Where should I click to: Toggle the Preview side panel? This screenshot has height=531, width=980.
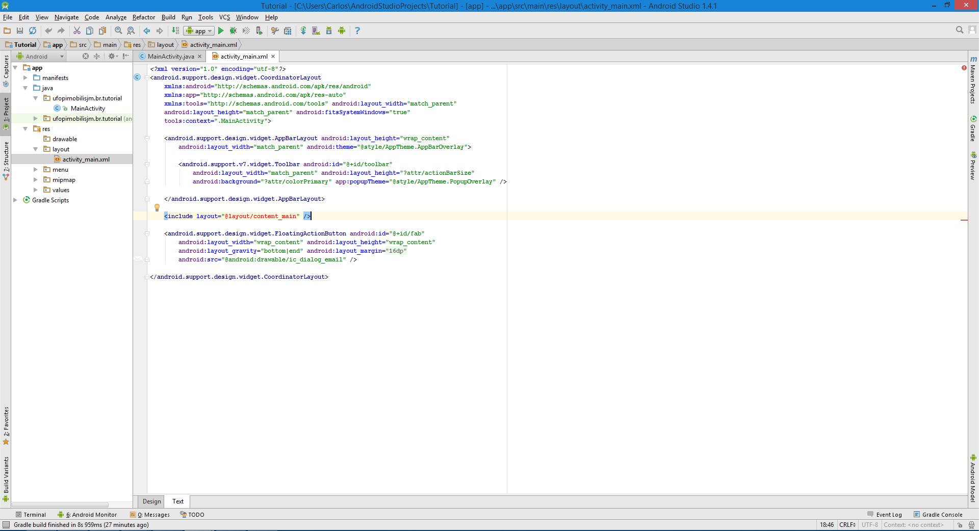(973, 166)
